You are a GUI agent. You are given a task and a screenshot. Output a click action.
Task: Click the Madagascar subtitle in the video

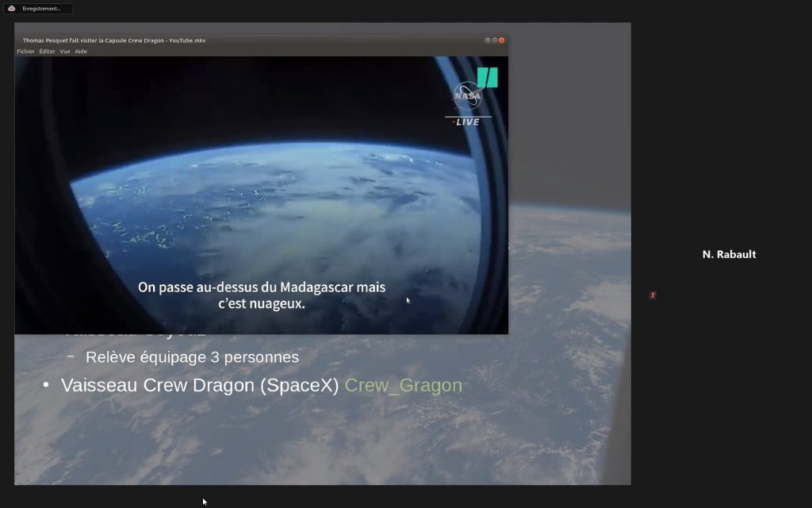click(x=262, y=295)
